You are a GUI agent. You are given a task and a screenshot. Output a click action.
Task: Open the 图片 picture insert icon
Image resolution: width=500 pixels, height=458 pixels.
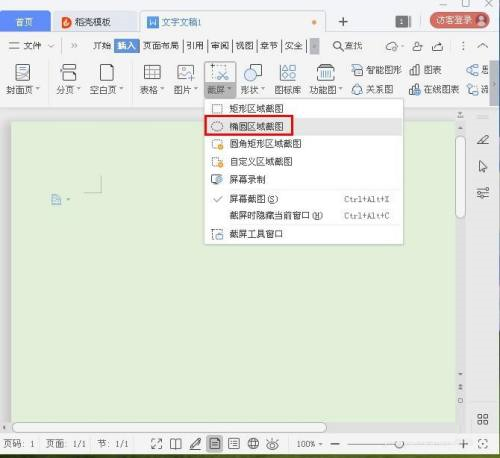185,72
